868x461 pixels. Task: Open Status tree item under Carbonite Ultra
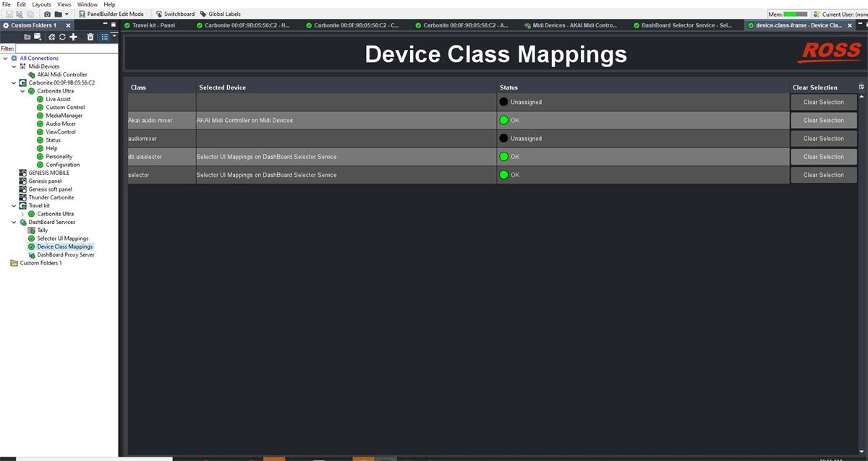pos(54,140)
